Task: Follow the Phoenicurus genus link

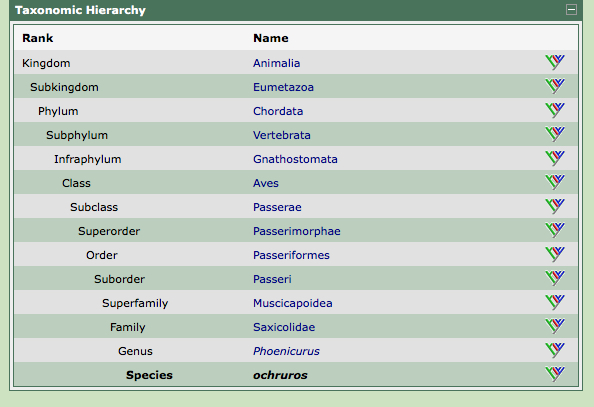Action: (286, 351)
